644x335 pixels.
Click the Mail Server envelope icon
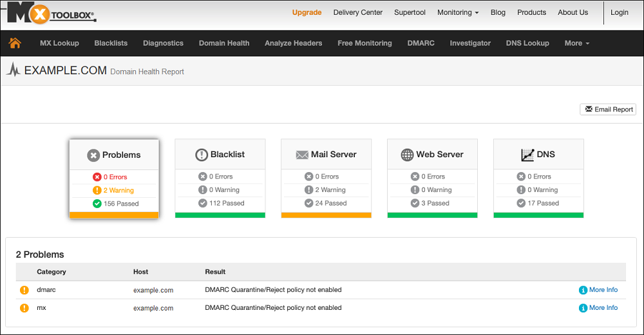(302, 155)
